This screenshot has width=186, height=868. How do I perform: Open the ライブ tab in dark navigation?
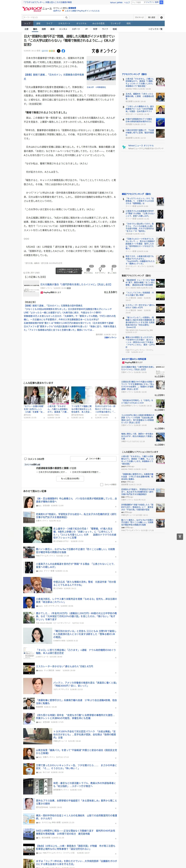click(x=49, y=24)
